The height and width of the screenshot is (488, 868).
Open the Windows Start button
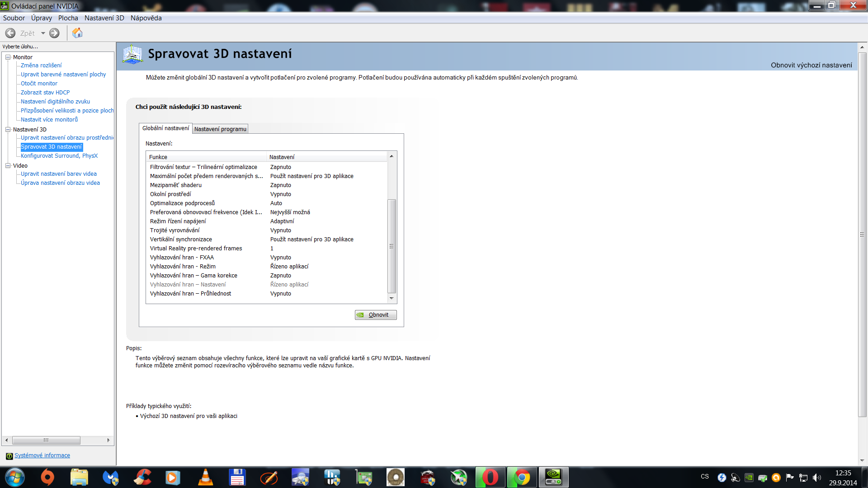click(x=14, y=477)
